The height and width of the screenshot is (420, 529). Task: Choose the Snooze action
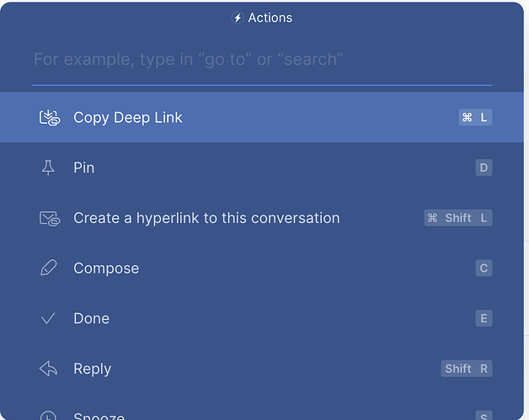click(99, 416)
